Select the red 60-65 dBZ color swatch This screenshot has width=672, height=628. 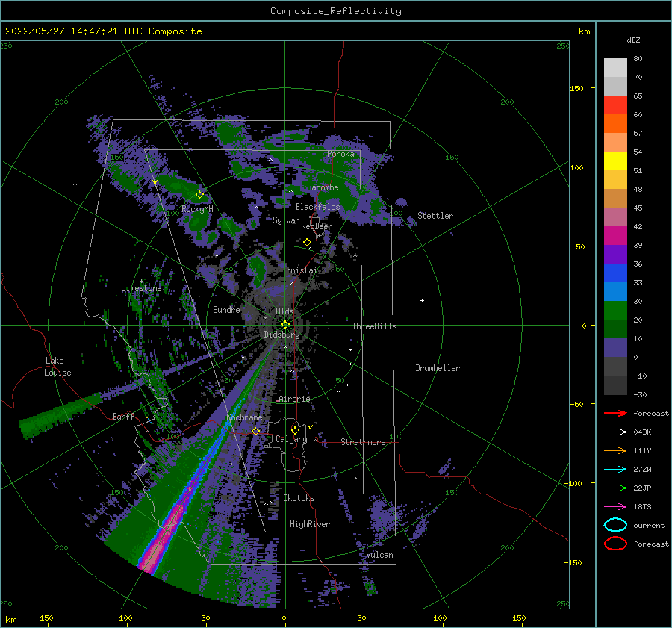tap(615, 105)
